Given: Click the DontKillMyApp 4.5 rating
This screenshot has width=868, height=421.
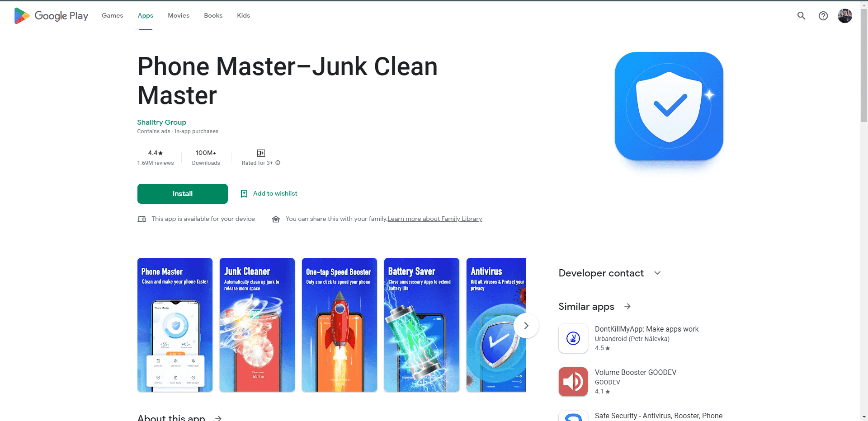Looking at the screenshot, I should pyautogui.click(x=602, y=348).
